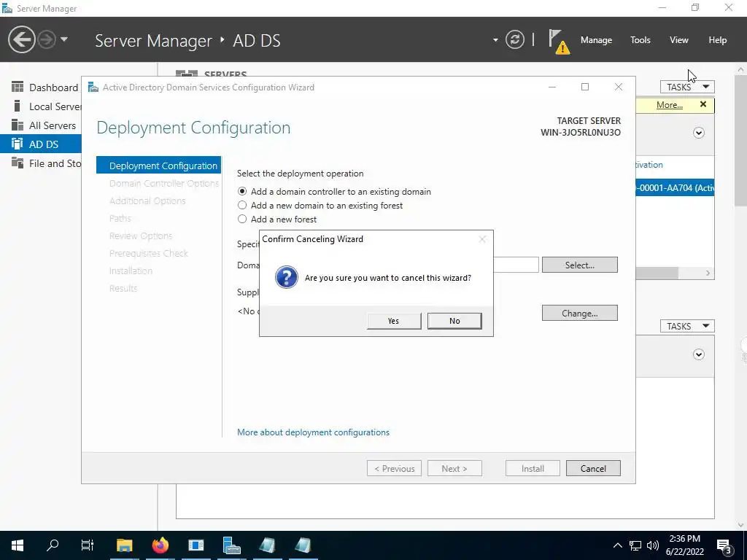Open the Windows Start menu
This screenshot has width=747, height=560.
pyautogui.click(x=18, y=545)
